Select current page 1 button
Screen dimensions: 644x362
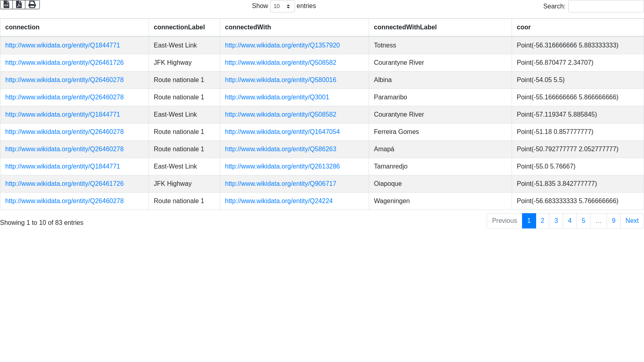click(529, 221)
